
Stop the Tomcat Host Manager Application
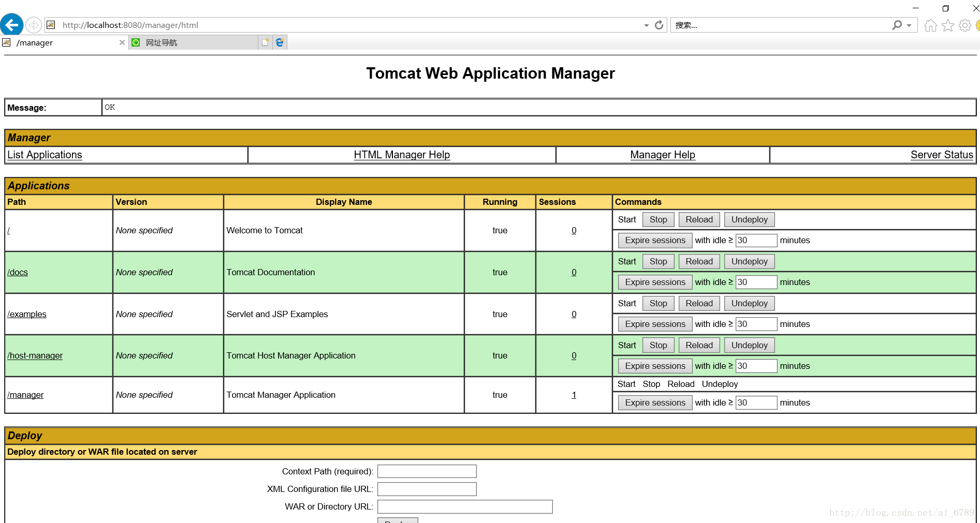(658, 345)
